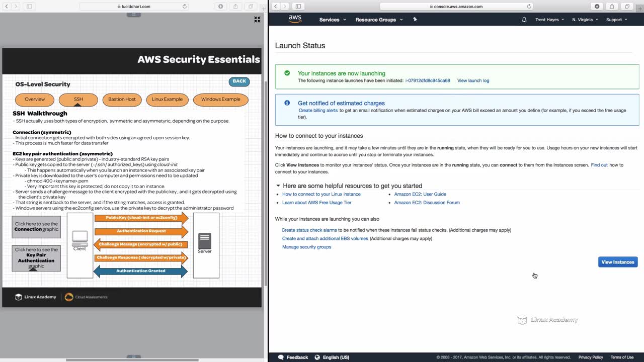Click the AWS logo to go home
644x362 pixels.
(295, 19)
